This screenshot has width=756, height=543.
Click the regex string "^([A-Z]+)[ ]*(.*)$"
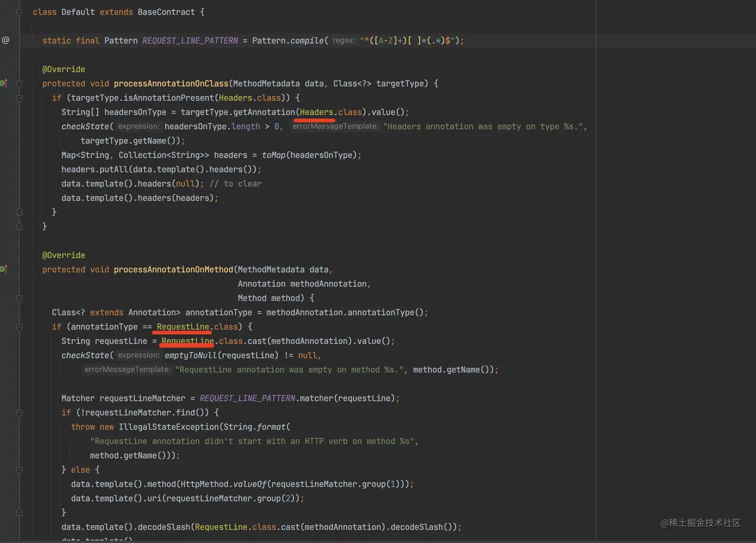407,40
